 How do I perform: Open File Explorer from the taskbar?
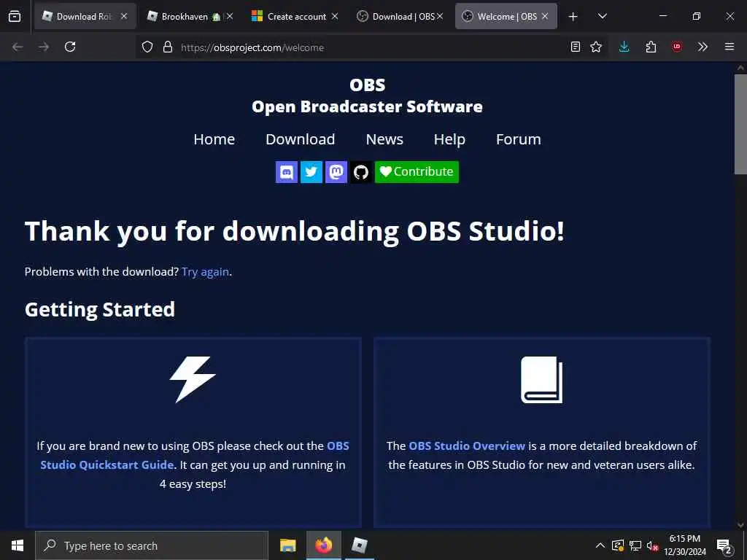pos(287,545)
